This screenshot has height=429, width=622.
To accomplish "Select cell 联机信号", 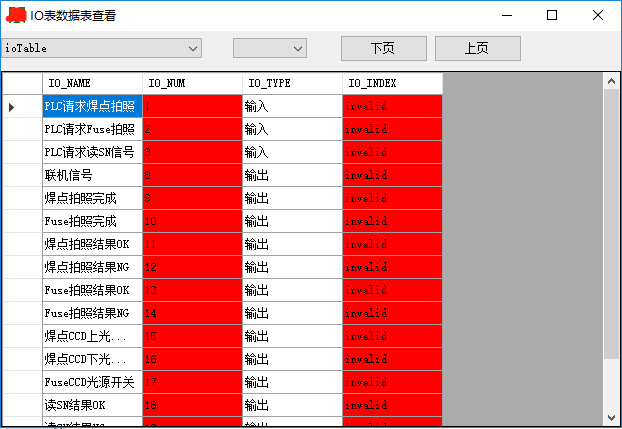I will 92,175.
